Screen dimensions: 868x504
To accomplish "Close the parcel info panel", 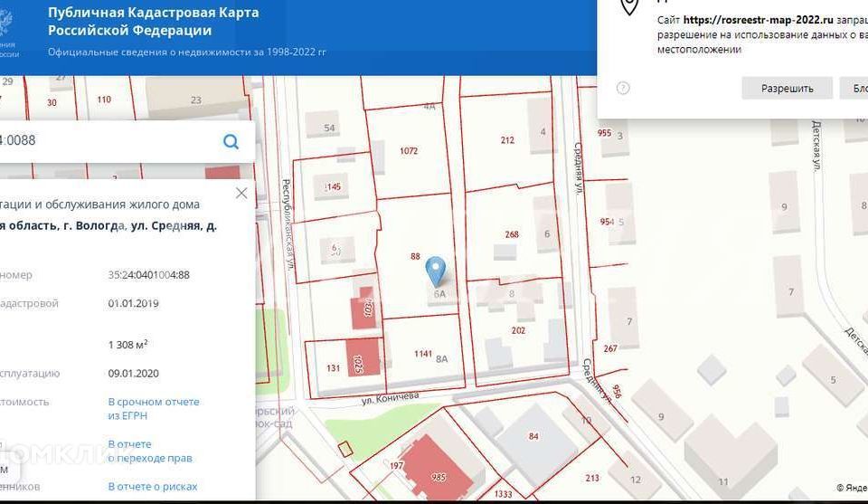I will pyautogui.click(x=241, y=193).
